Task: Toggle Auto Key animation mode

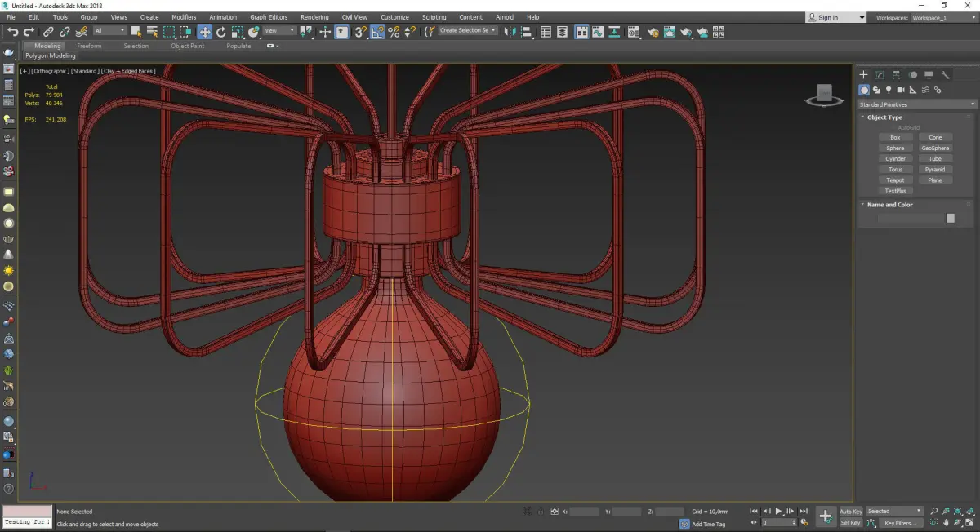Action: pos(851,512)
